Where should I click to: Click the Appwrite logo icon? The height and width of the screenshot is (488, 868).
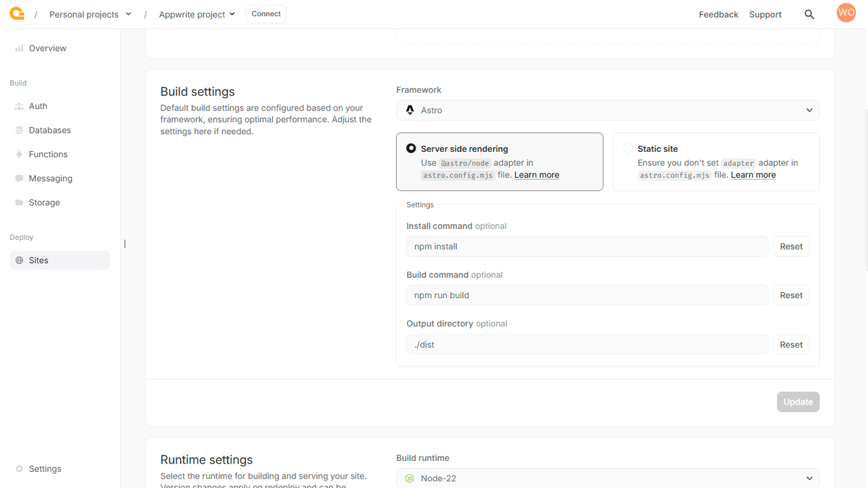click(17, 14)
